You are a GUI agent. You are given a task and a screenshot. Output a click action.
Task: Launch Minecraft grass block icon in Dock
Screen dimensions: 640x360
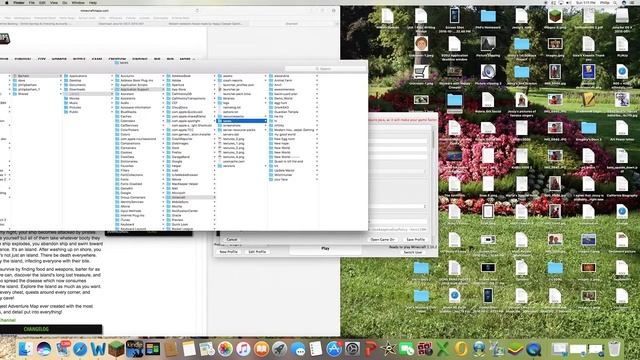pos(116,349)
